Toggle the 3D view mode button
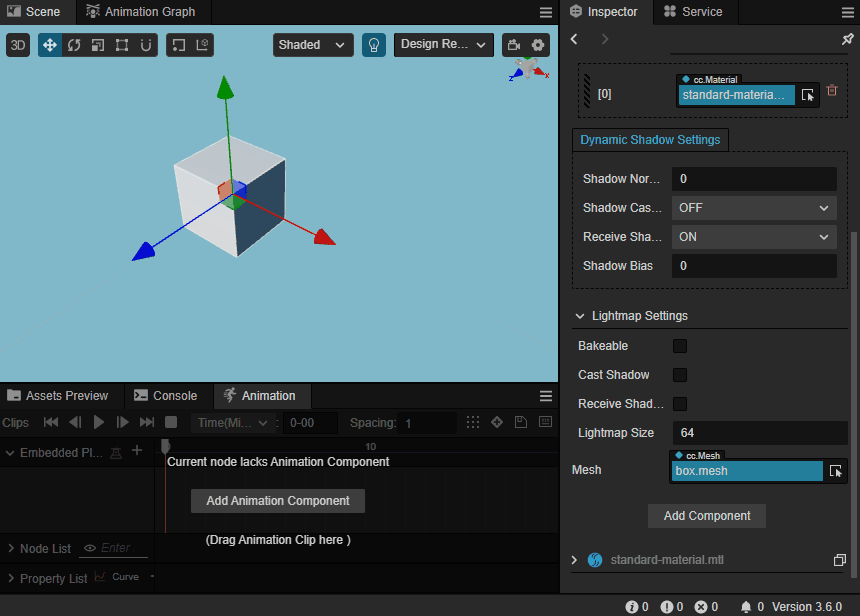 18,45
